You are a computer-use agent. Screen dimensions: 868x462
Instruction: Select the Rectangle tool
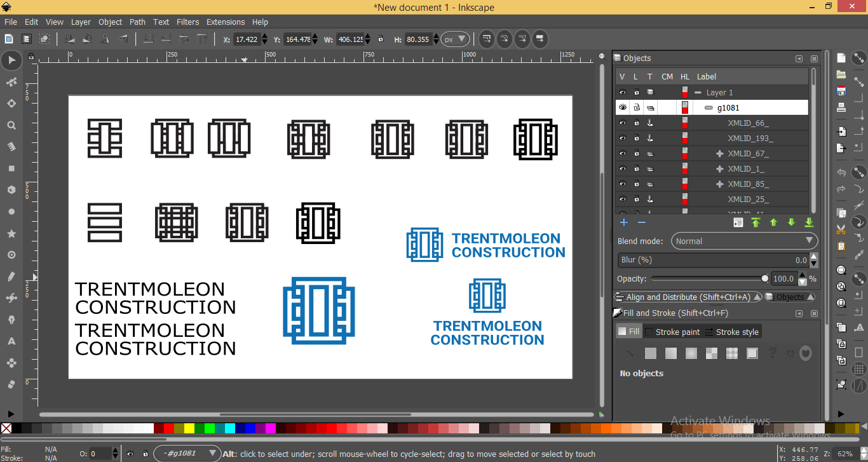coord(11,168)
